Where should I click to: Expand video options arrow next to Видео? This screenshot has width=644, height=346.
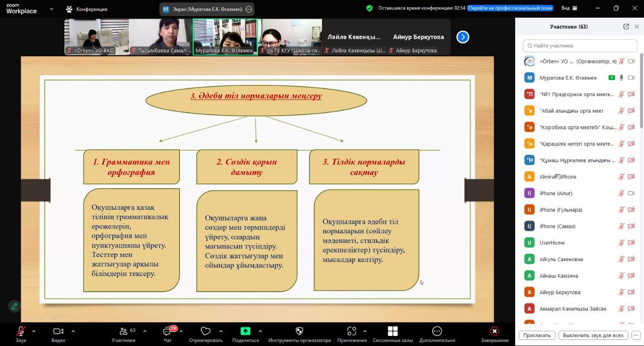tap(73, 331)
